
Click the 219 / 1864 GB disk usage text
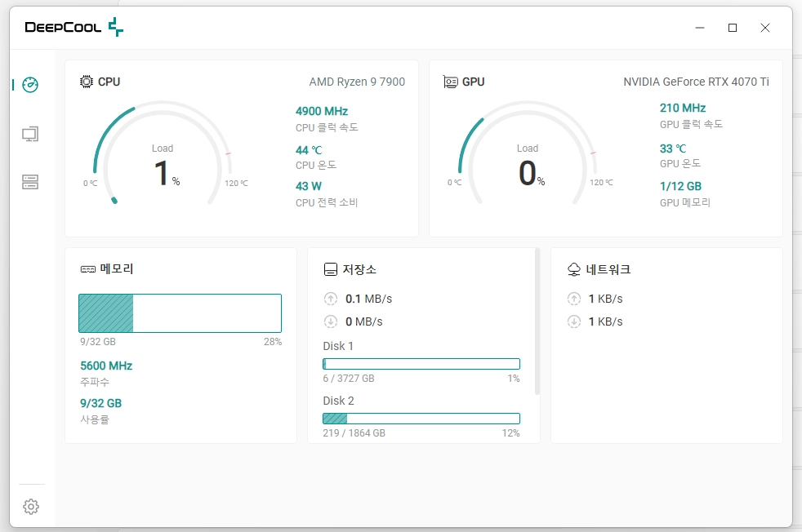click(354, 432)
